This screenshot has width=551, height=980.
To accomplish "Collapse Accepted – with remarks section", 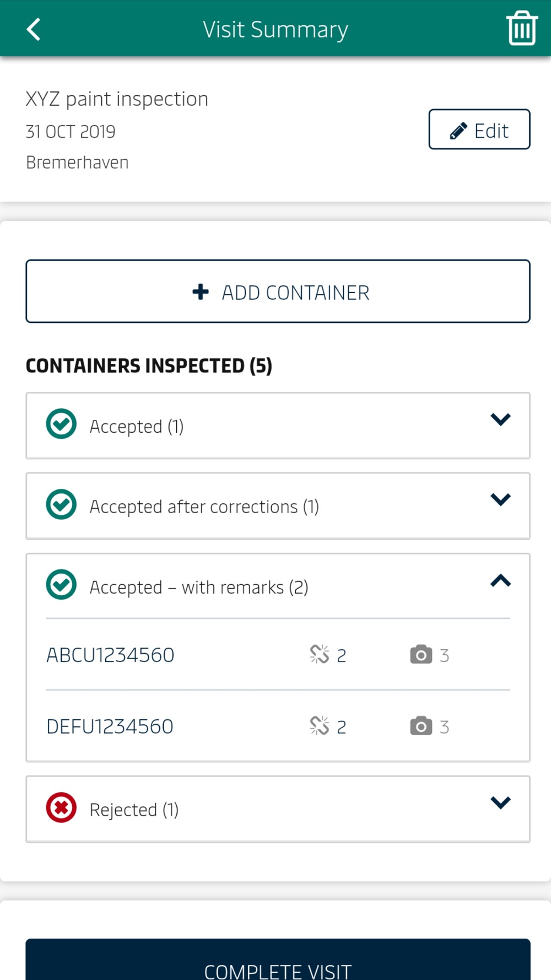I will point(500,580).
